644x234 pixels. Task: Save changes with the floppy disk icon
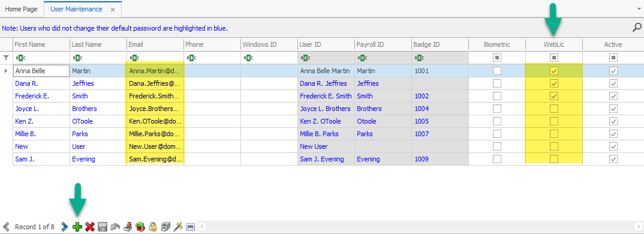point(103,227)
